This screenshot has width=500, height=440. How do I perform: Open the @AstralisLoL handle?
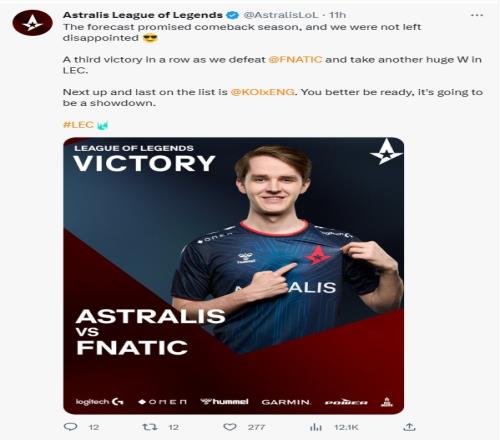pyautogui.click(x=281, y=15)
